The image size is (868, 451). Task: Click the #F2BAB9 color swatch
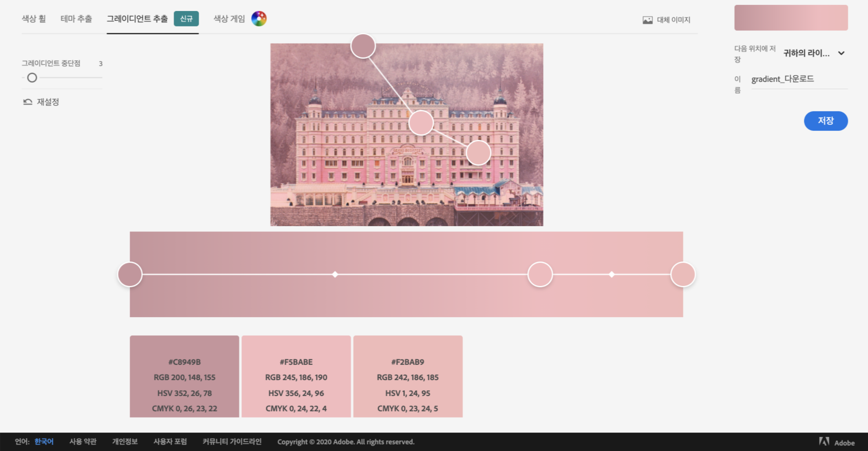[408, 376]
